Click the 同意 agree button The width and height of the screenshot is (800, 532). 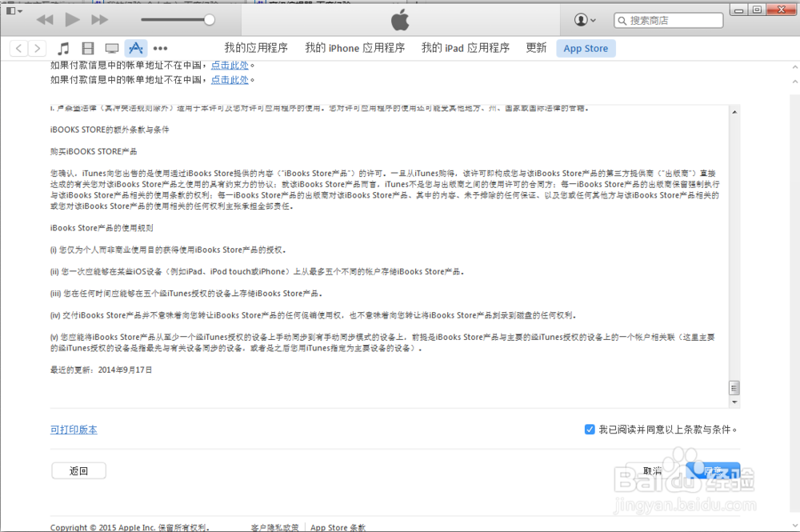click(x=713, y=470)
